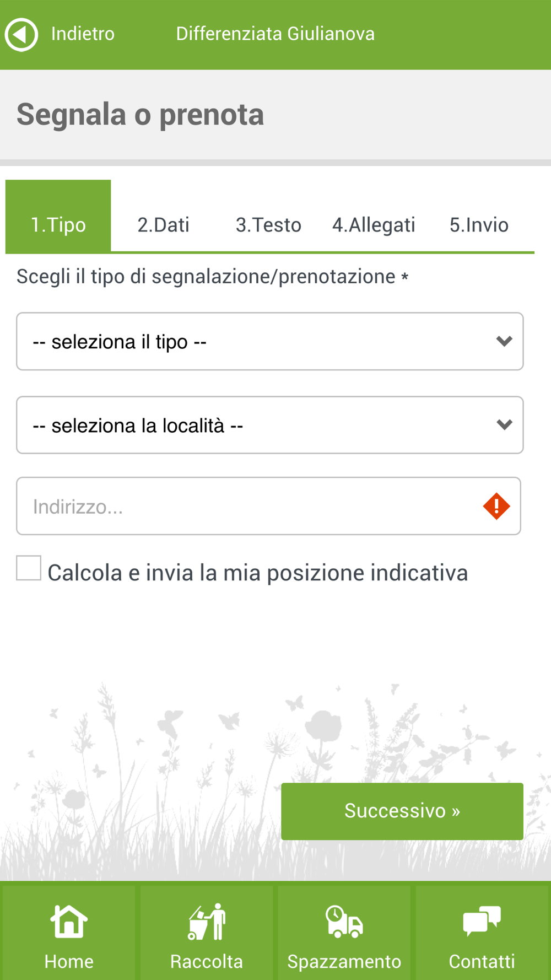Tap the Indietro link text

point(83,34)
